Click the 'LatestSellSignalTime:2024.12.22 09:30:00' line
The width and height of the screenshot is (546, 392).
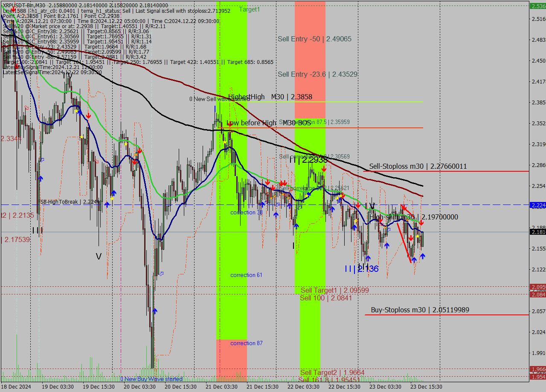click(x=53, y=72)
